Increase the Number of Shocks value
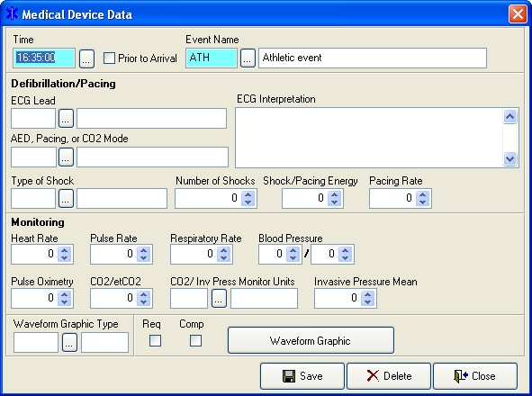Screen dimensions: 532x396 [x=248, y=194]
